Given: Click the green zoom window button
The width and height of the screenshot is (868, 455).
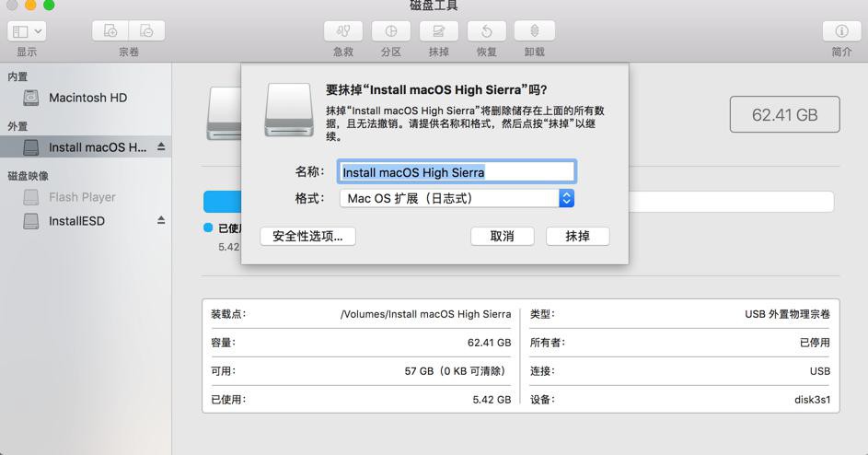Looking at the screenshot, I should coord(49,5).
